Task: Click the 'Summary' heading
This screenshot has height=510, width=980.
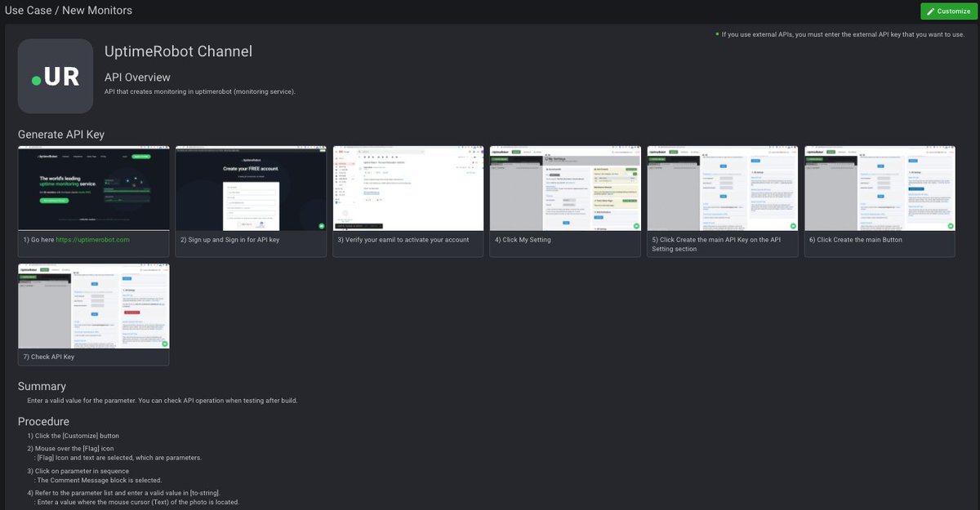Action: click(x=42, y=386)
